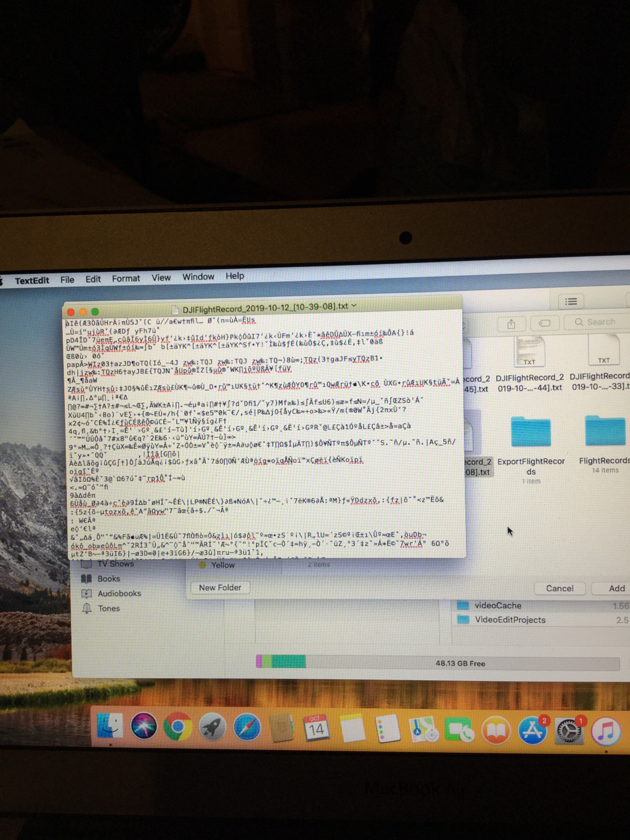Open the Help menu
The image size is (630, 840).
coord(235,276)
